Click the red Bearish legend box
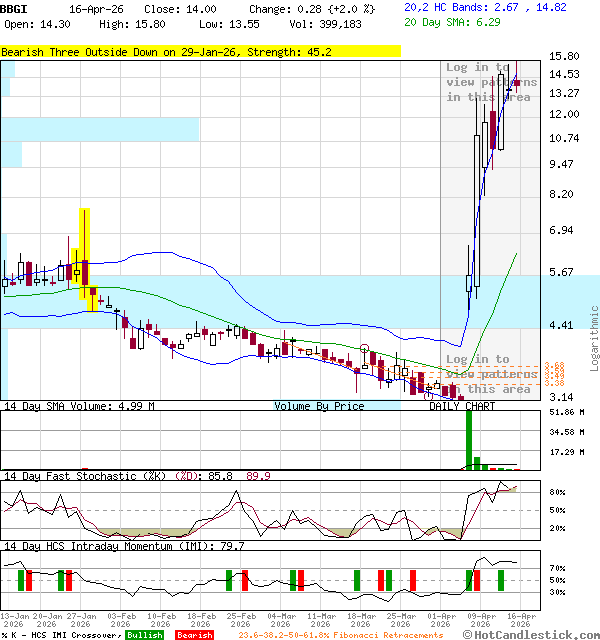Screen dimensions: 600x640 point(195,635)
